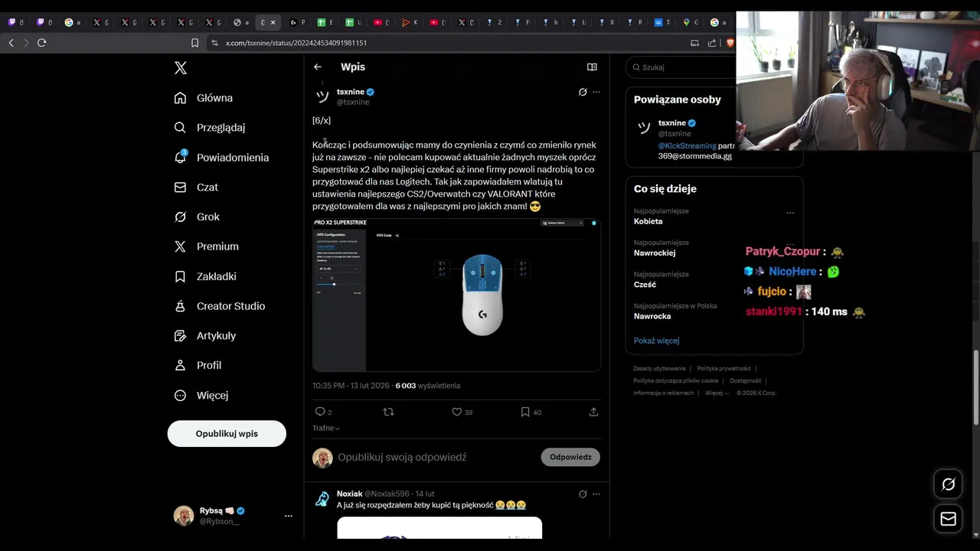Open trending topic Cześć
This screenshot has height=551, width=980.
pos(645,285)
